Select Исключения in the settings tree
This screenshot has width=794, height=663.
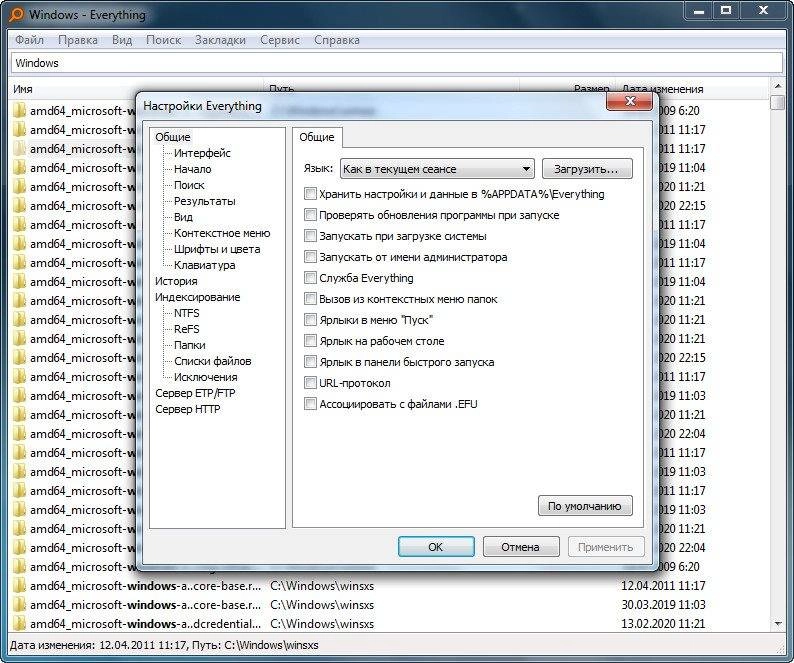click(205, 377)
